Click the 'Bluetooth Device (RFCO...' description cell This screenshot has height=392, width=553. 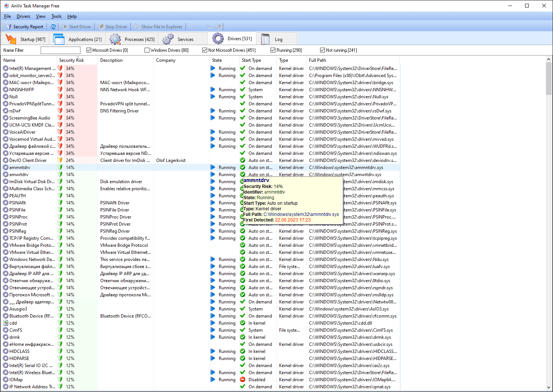coord(126,316)
